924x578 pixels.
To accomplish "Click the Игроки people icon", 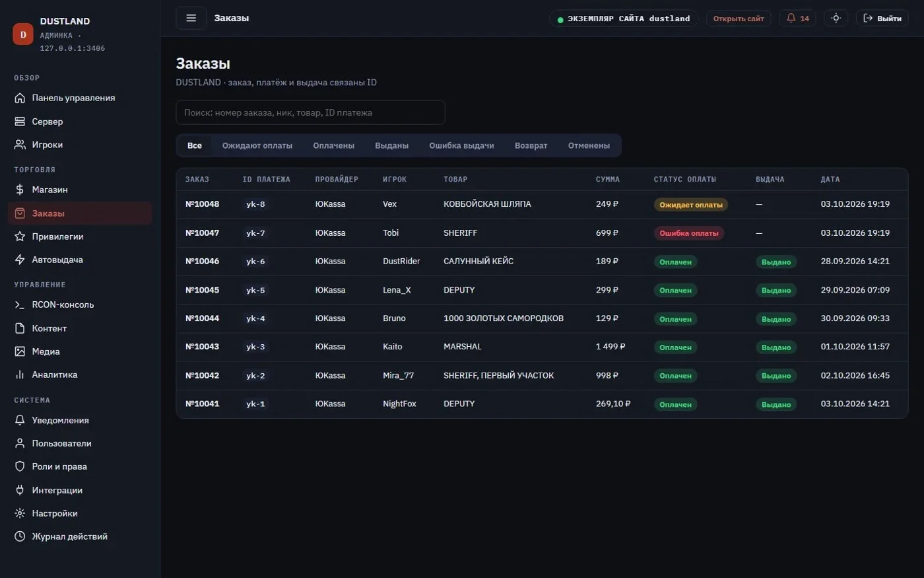I will [x=20, y=145].
